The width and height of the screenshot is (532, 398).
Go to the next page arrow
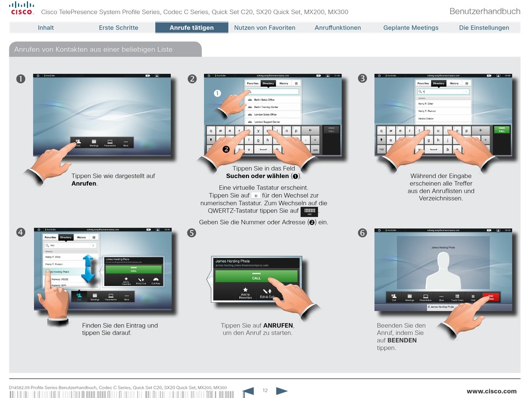[282, 391]
